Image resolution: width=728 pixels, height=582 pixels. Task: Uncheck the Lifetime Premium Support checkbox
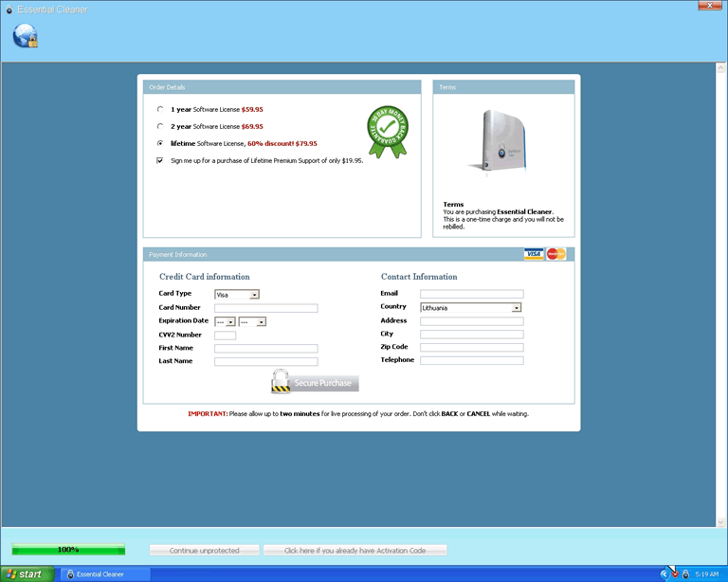(x=160, y=160)
